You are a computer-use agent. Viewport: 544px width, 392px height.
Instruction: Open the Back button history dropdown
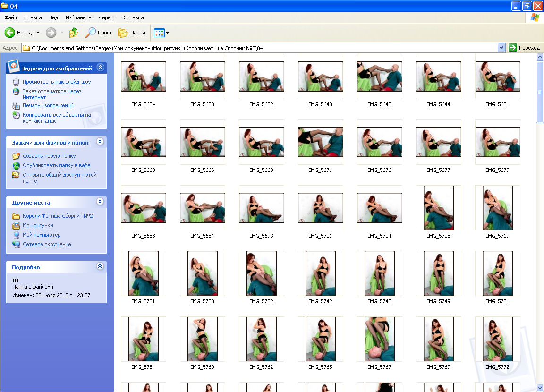[38, 33]
